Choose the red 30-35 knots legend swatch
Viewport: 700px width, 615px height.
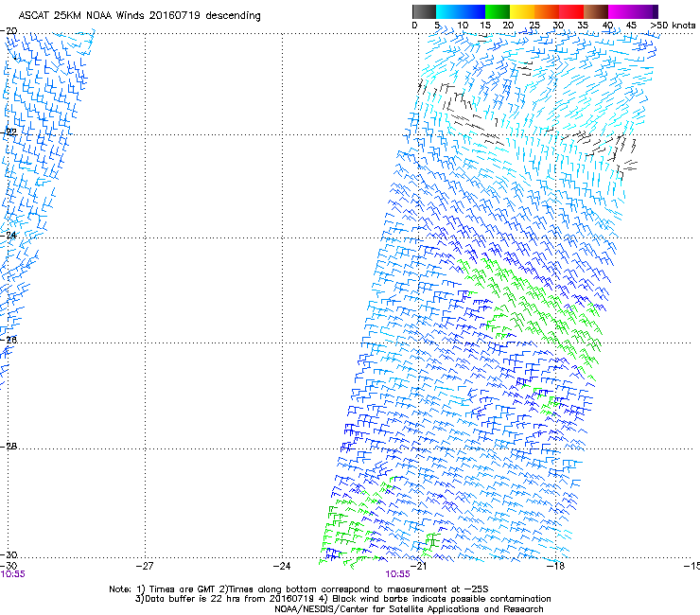[x=571, y=11]
